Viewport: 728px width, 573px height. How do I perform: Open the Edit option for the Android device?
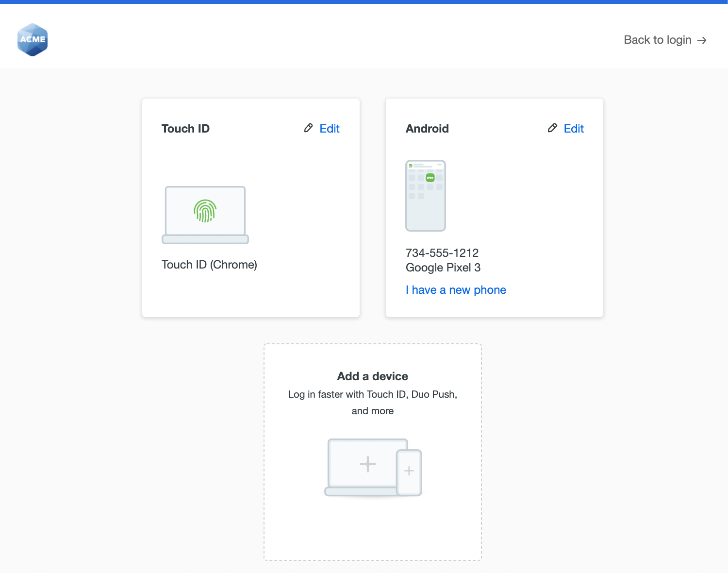pyautogui.click(x=574, y=128)
